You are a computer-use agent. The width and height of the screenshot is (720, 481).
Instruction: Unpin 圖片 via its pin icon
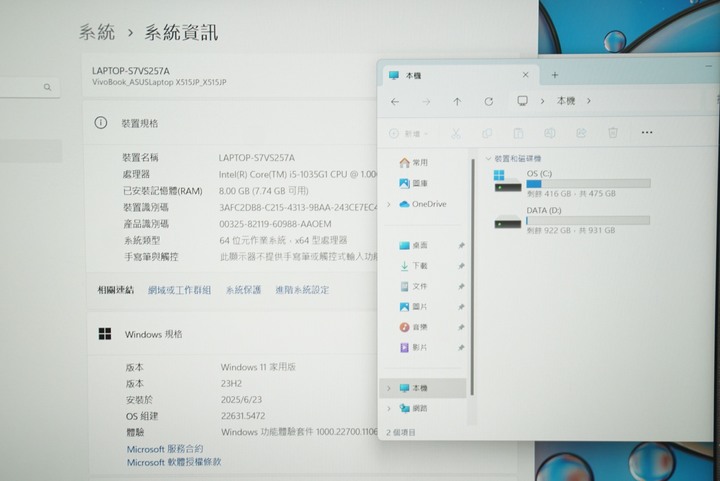[461, 307]
